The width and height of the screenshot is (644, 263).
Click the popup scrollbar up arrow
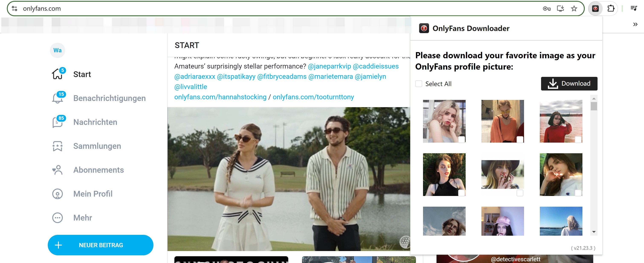coord(594,99)
